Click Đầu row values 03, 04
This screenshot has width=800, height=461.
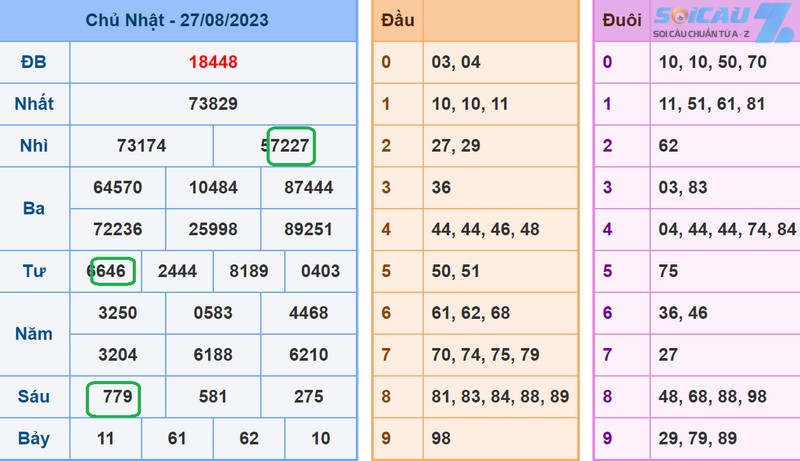coord(456,62)
